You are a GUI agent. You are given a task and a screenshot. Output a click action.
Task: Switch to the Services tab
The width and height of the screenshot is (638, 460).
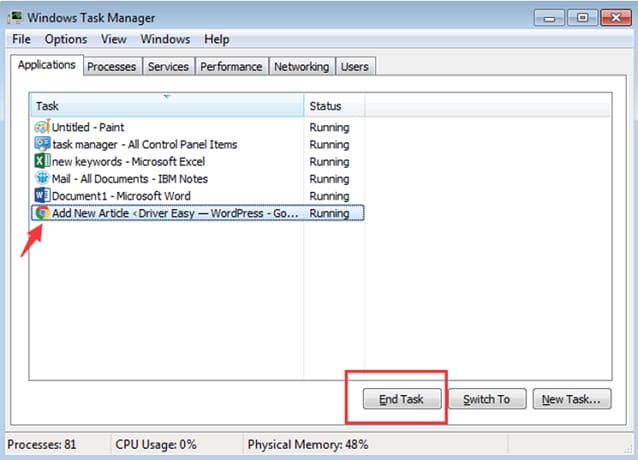[168, 67]
